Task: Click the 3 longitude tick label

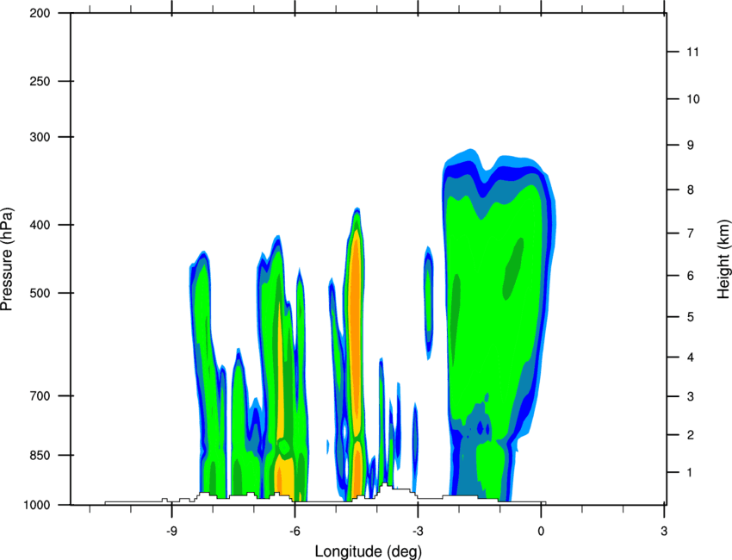Action: pos(664,531)
